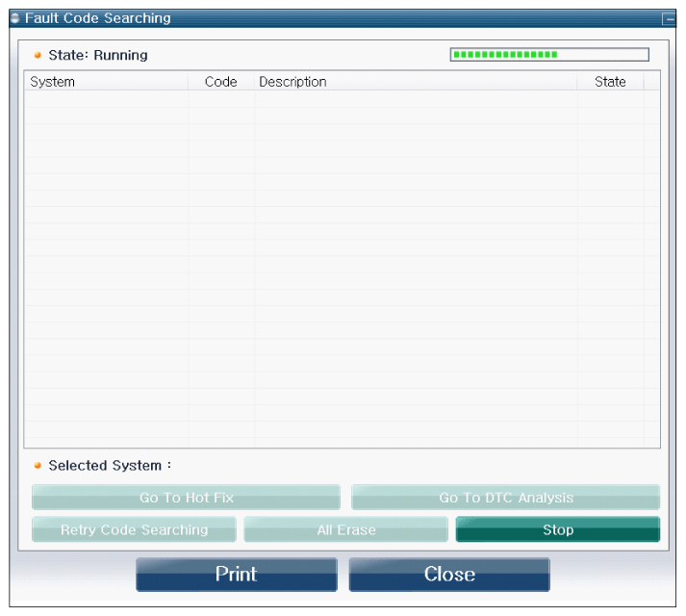Click the window icon left of the title
Viewport: 686px width, 616px height.
pyautogui.click(x=14, y=18)
